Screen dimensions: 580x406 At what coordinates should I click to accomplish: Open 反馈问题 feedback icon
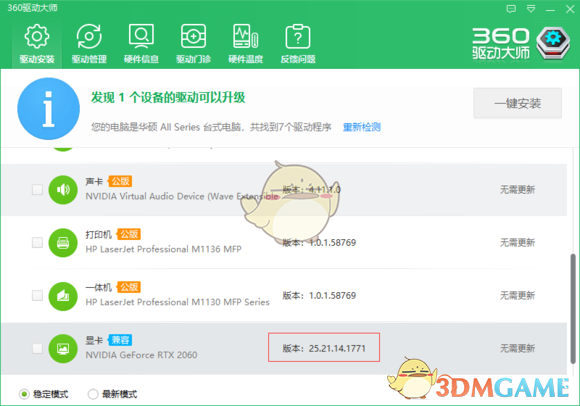[x=298, y=44]
